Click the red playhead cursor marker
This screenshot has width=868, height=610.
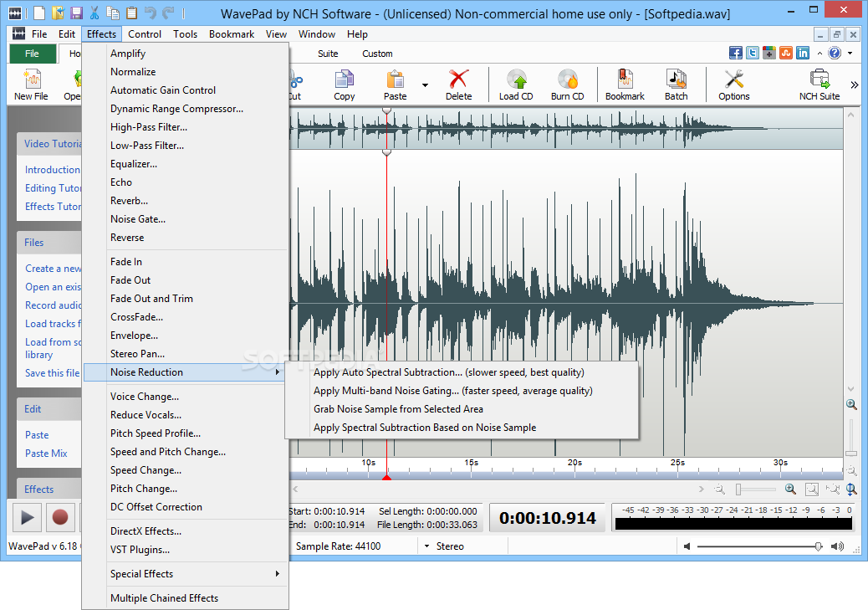[386, 477]
